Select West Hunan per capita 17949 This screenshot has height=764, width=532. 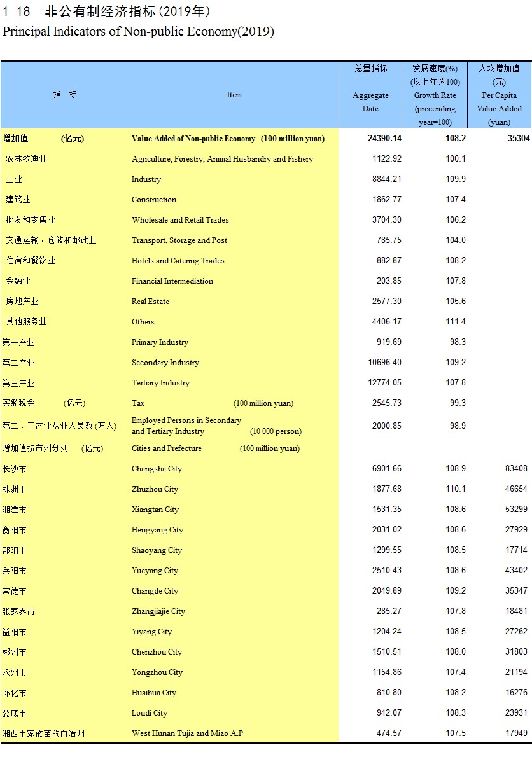pos(516,733)
